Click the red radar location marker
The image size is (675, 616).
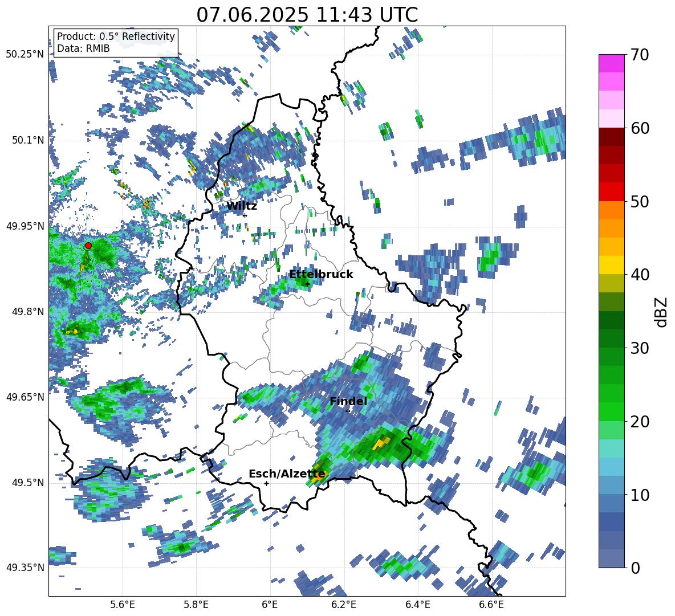pyautogui.click(x=88, y=246)
